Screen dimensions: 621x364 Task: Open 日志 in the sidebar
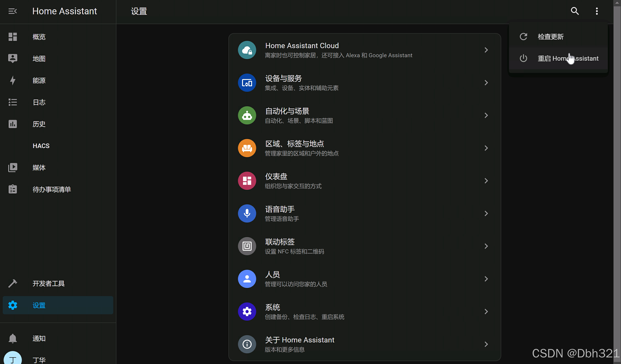point(58,102)
